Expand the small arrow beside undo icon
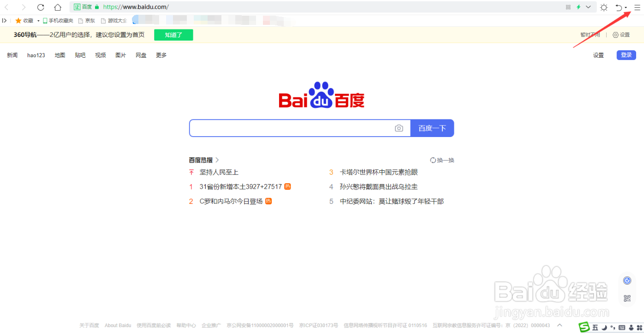Image resolution: width=644 pixels, height=334 pixels. coord(626,8)
